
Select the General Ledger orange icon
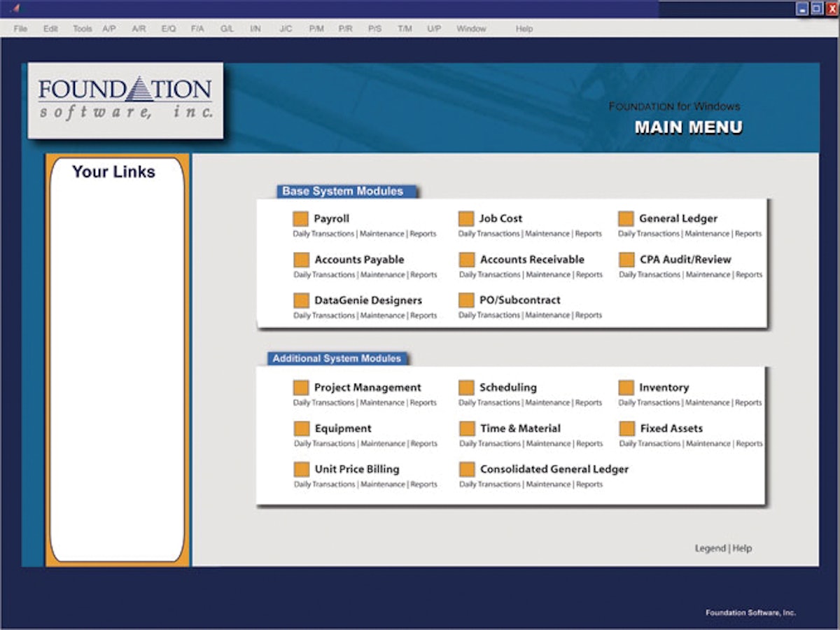[626, 219]
